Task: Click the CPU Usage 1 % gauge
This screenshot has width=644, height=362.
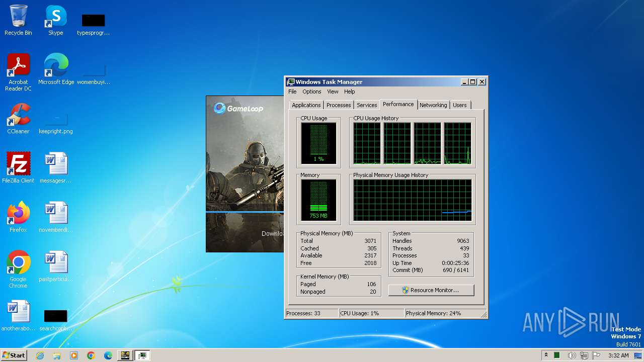Action: pyautogui.click(x=318, y=143)
